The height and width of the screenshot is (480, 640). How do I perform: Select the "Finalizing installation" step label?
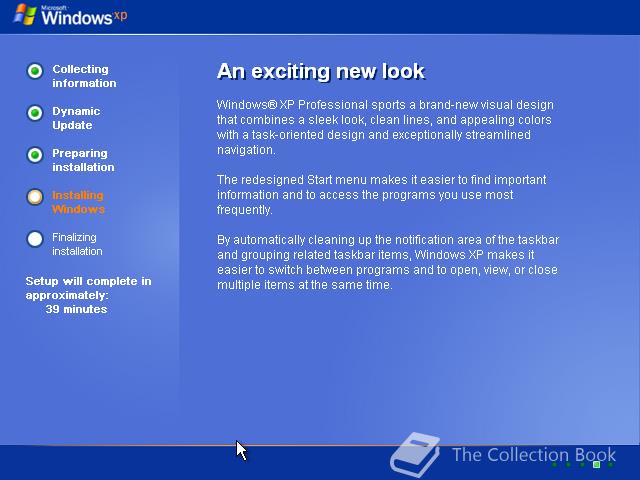(x=77, y=244)
